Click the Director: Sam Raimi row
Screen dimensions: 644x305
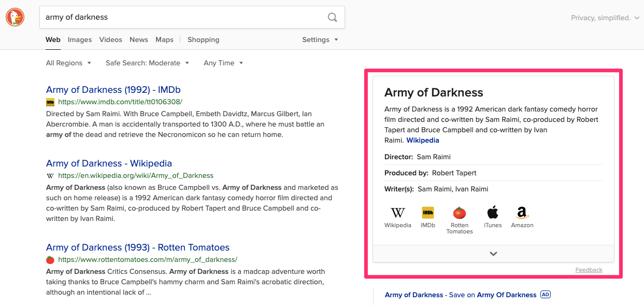[x=493, y=157]
